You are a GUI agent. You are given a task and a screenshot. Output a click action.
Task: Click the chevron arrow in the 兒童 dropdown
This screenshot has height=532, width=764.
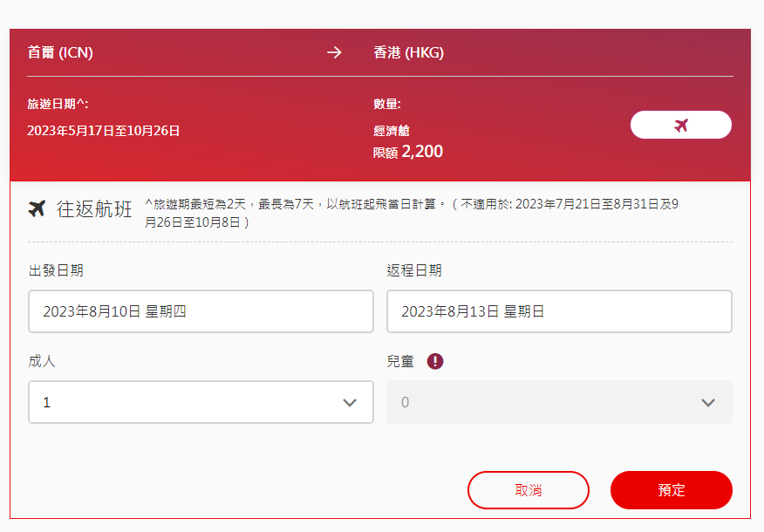pos(708,402)
